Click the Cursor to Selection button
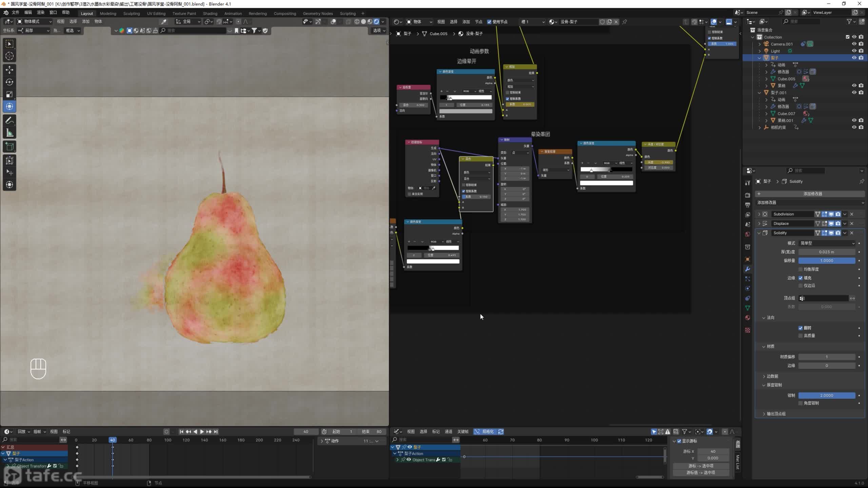Viewport: 868px width, 488px height. click(701, 466)
